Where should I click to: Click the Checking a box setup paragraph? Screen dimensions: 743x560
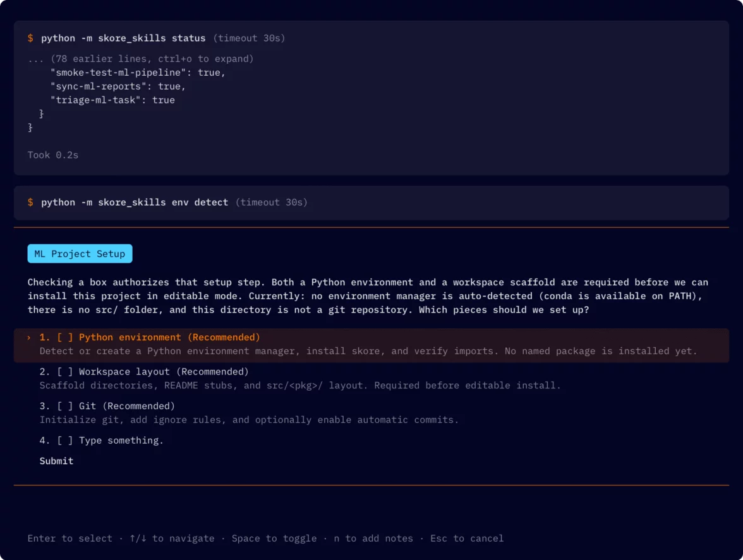tap(368, 296)
